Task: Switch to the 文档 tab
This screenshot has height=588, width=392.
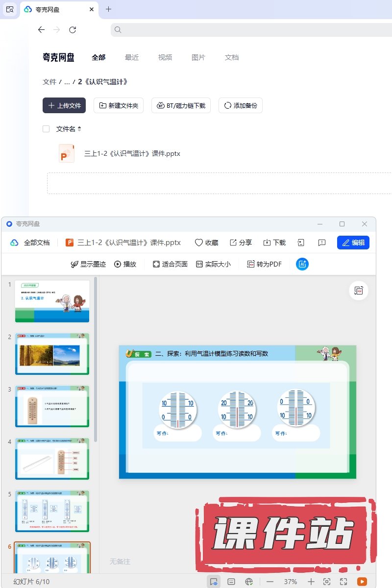Action: [x=232, y=57]
